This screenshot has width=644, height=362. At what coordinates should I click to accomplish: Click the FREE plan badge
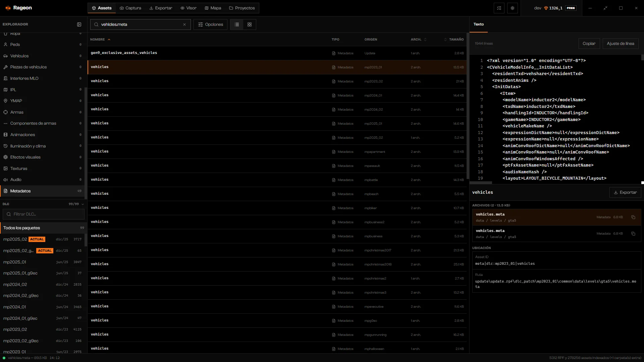coord(571,8)
